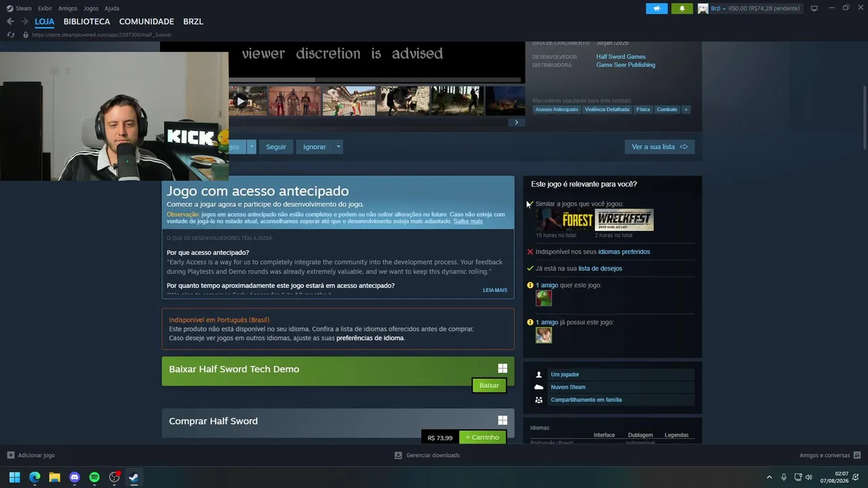Image resolution: width=868 pixels, height=488 pixels.
Task: Advance the screenshot strip with the right arrow
Action: coord(516,123)
